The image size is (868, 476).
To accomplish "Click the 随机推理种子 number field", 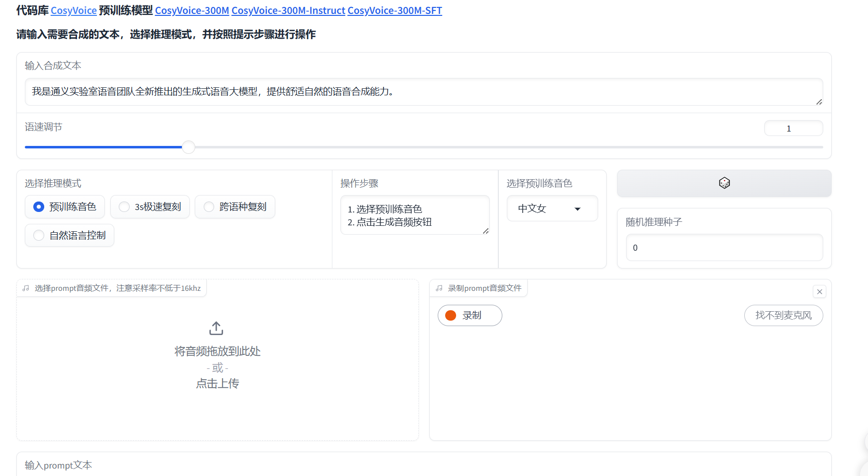I will coord(724,248).
